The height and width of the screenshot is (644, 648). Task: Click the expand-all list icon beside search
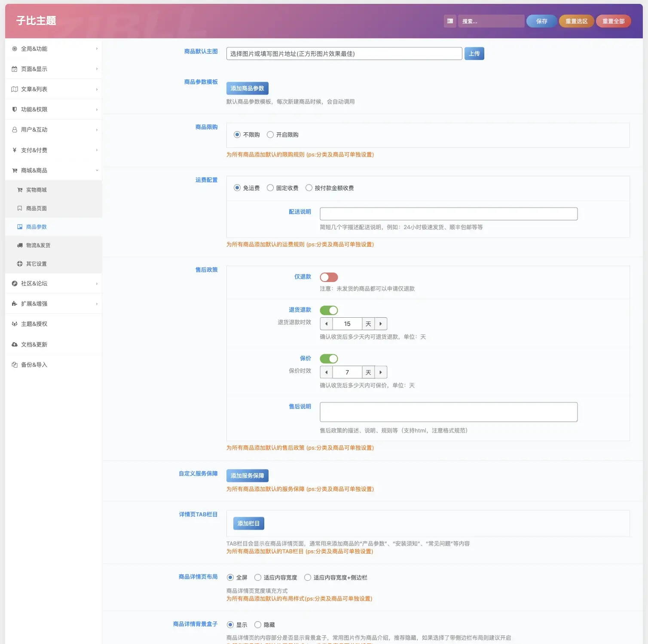point(450,21)
